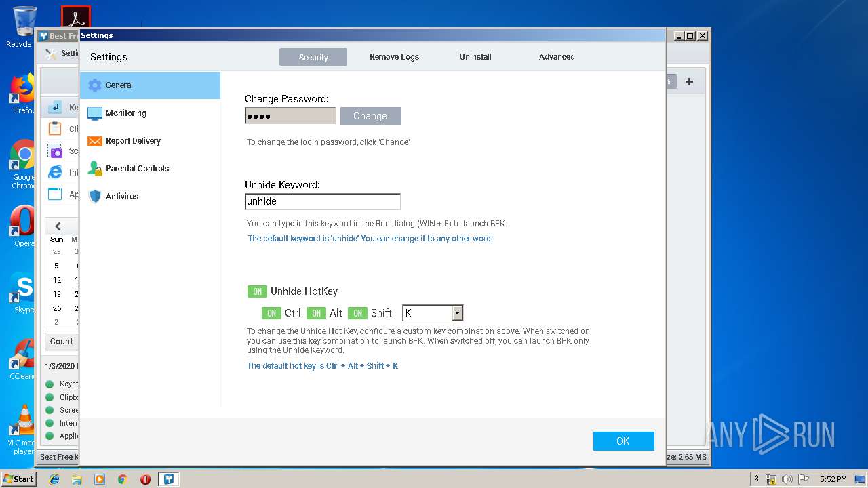Click the Unhide Keyword text field

(323, 201)
